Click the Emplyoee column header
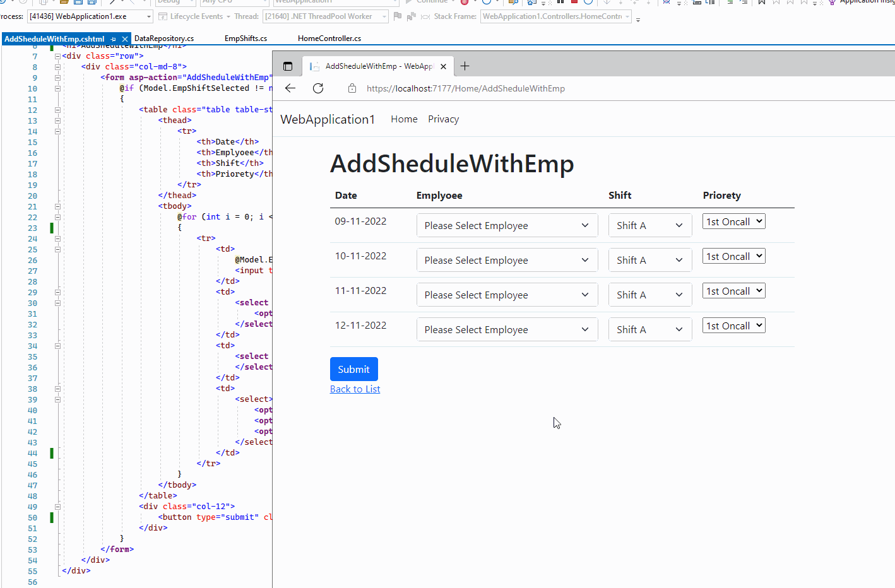 point(439,196)
